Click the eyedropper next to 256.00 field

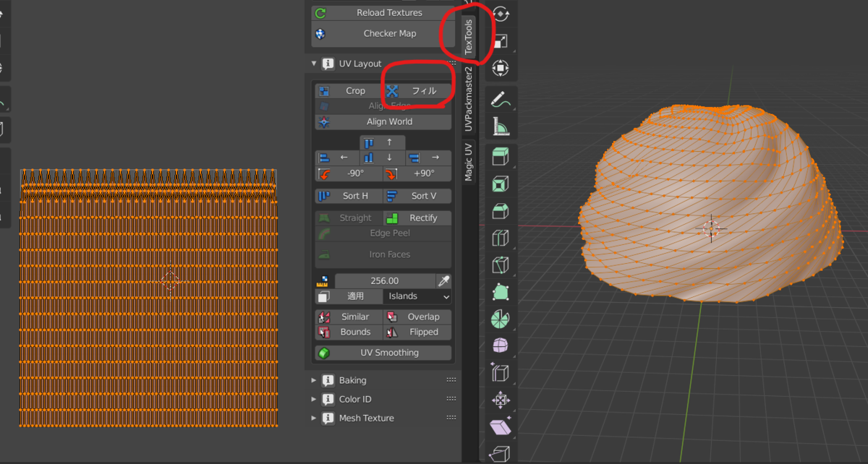444,281
